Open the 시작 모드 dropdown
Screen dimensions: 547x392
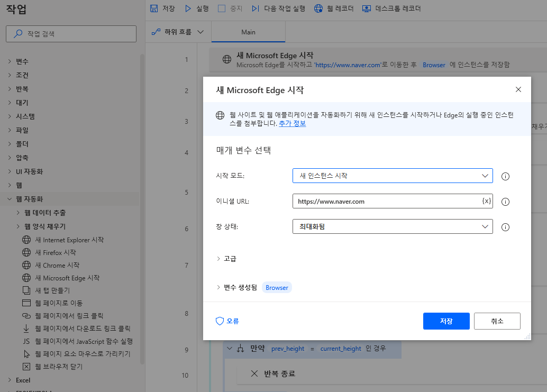point(393,176)
